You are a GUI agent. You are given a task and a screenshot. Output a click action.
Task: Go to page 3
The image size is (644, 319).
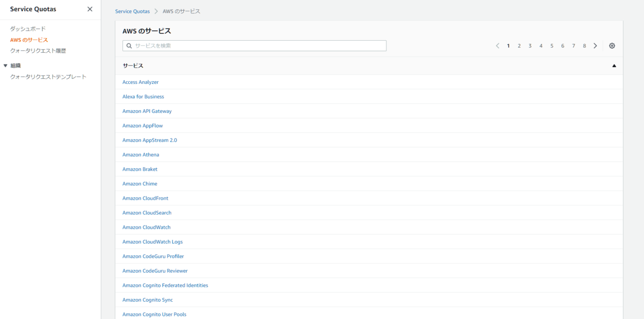tap(530, 46)
